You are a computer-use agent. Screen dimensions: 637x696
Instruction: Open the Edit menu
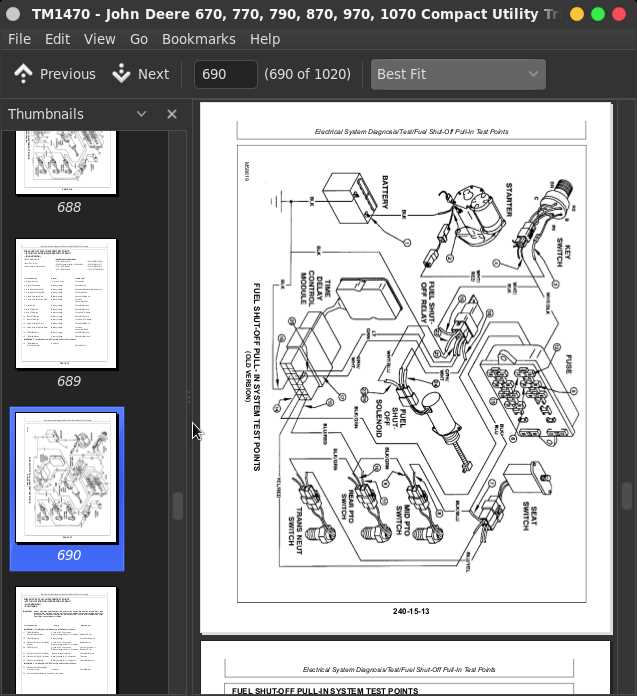[x=57, y=39]
